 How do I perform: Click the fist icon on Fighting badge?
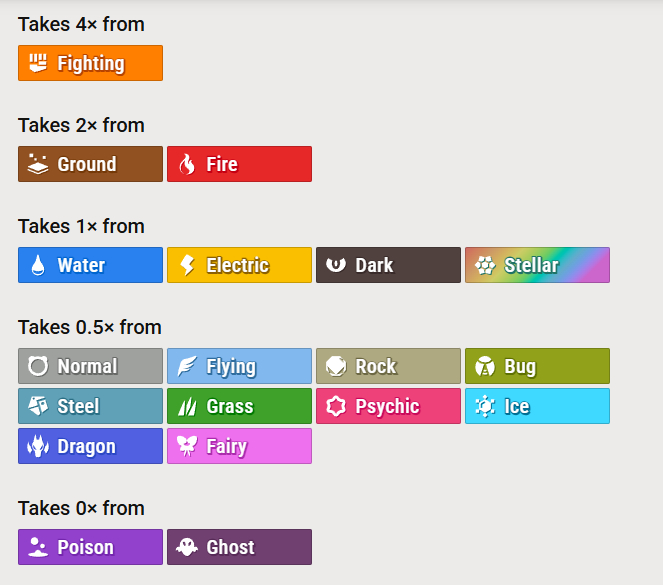[x=38, y=63]
